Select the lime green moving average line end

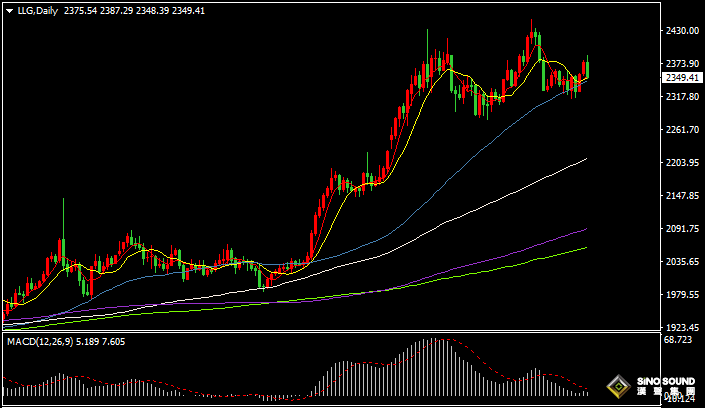coord(585,247)
